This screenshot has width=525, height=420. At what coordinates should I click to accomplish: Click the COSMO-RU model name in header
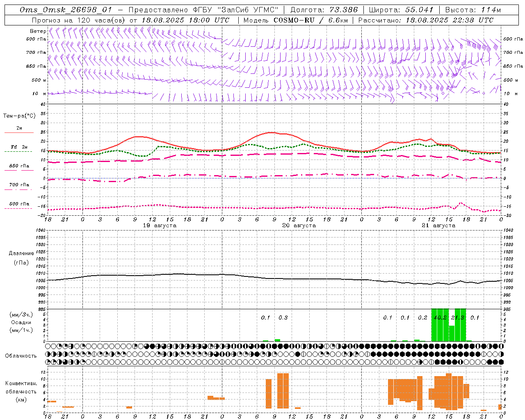[x=293, y=20]
